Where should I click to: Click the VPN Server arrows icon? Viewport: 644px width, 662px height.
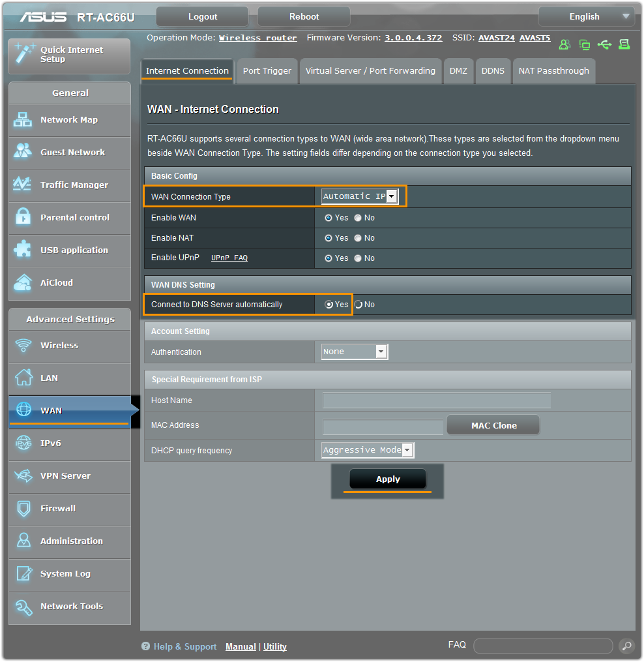coord(23,475)
